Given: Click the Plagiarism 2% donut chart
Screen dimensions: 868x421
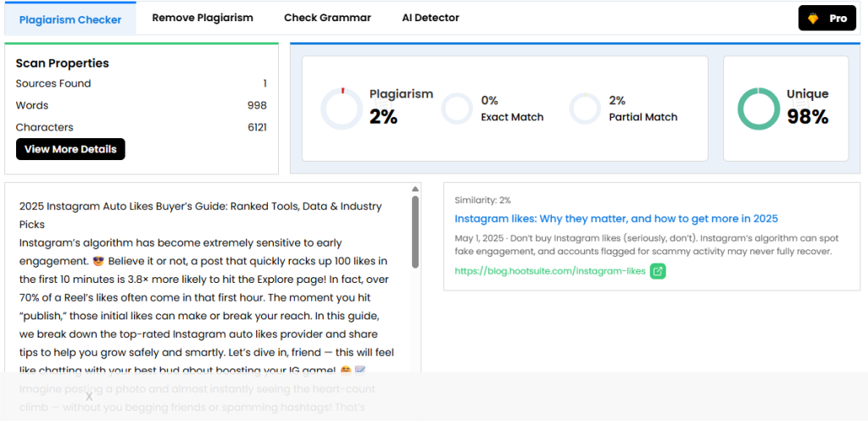Looking at the screenshot, I should [x=342, y=108].
